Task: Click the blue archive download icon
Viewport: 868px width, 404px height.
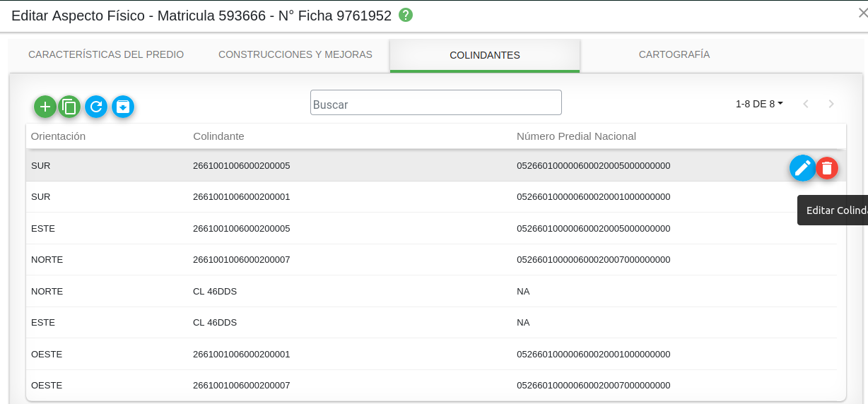Action: tap(123, 107)
